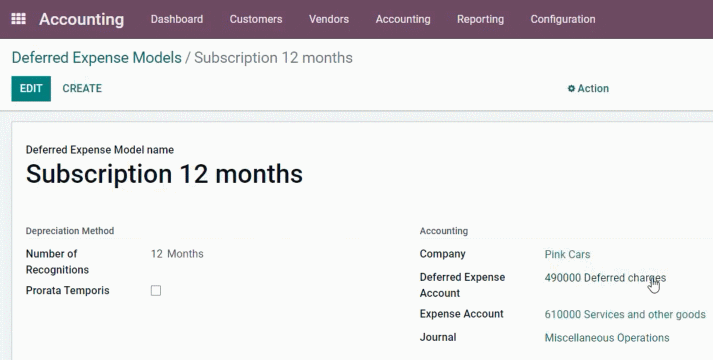Click the EDIT button
This screenshot has width=713, height=360.
coord(31,89)
